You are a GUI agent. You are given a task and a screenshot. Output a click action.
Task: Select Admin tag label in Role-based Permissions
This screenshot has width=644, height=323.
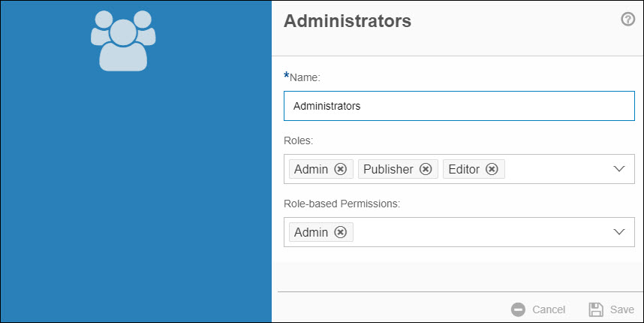coord(311,232)
